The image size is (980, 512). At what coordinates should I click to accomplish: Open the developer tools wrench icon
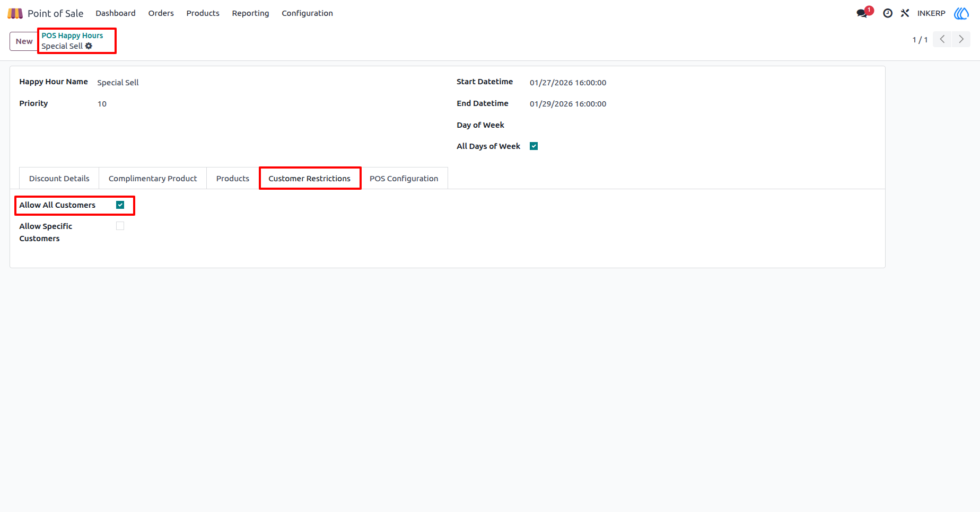click(x=905, y=13)
